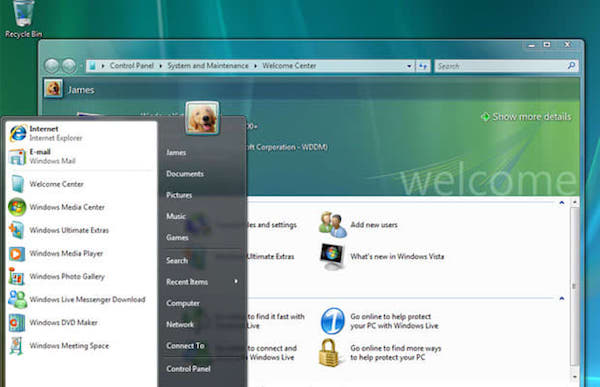This screenshot has height=387, width=600.
Task: Click the scrollbar down arrow
Action: pos(574,377)
